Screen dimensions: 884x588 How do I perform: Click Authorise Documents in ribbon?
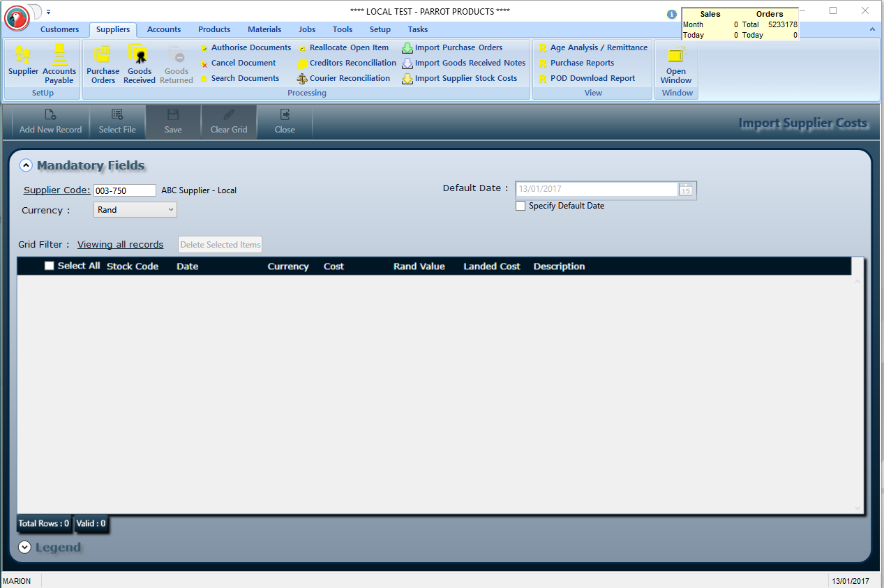pos(246,47)
